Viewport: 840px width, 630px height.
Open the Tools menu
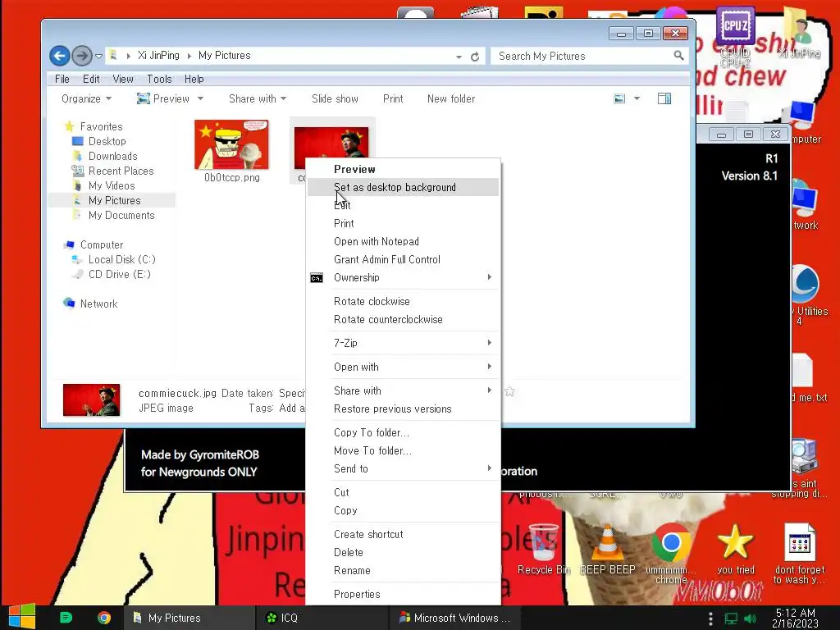point(159,79)
